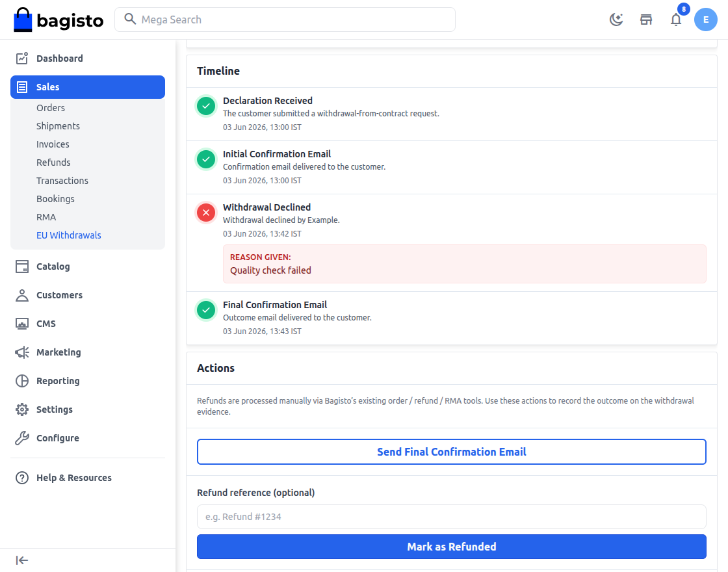
Task: Click the Mega Search magnifier icon
Action: coord(130,19)
